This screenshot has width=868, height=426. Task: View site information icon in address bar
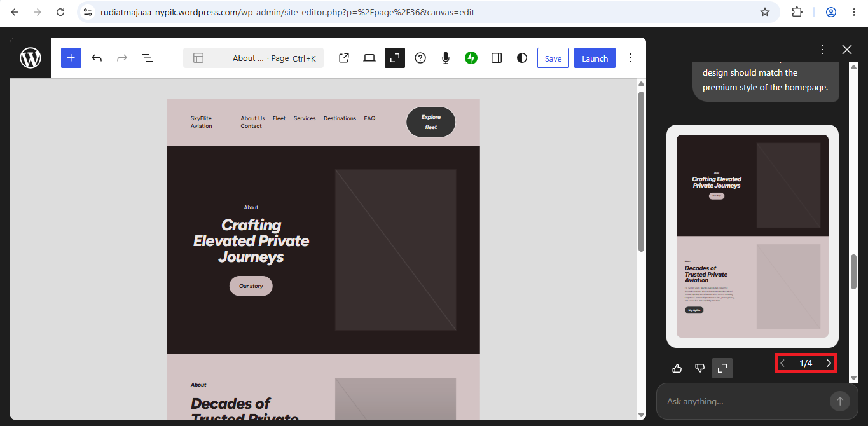[88, 12]
